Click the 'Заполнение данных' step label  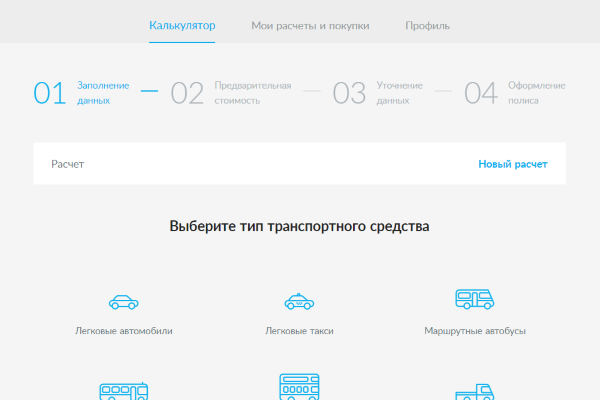coord(102,93)
